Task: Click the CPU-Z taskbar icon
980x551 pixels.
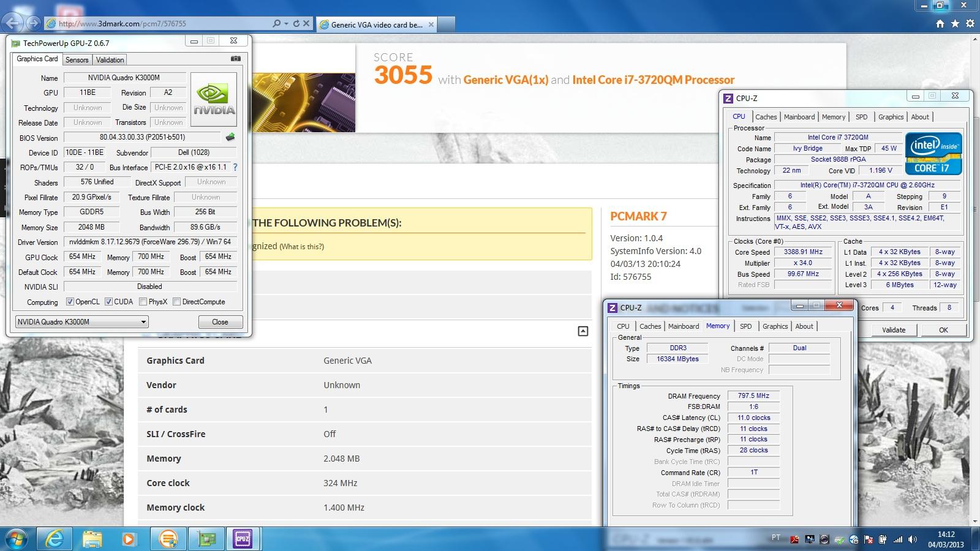Action: pyautogui.click(x=243, y=539)
